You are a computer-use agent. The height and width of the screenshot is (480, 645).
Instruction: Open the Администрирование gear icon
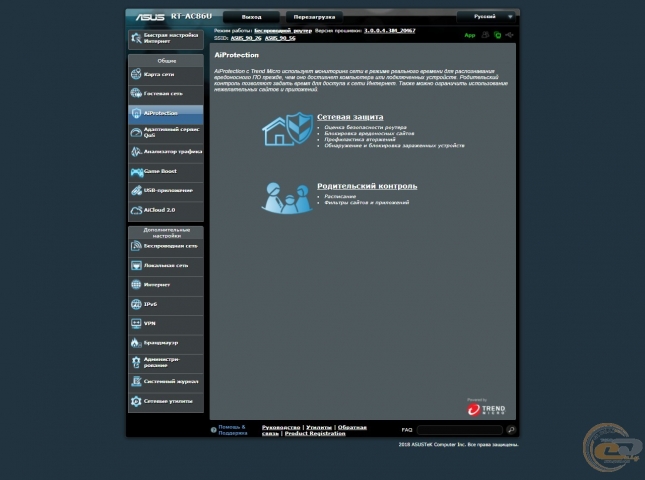coord(136,362)
